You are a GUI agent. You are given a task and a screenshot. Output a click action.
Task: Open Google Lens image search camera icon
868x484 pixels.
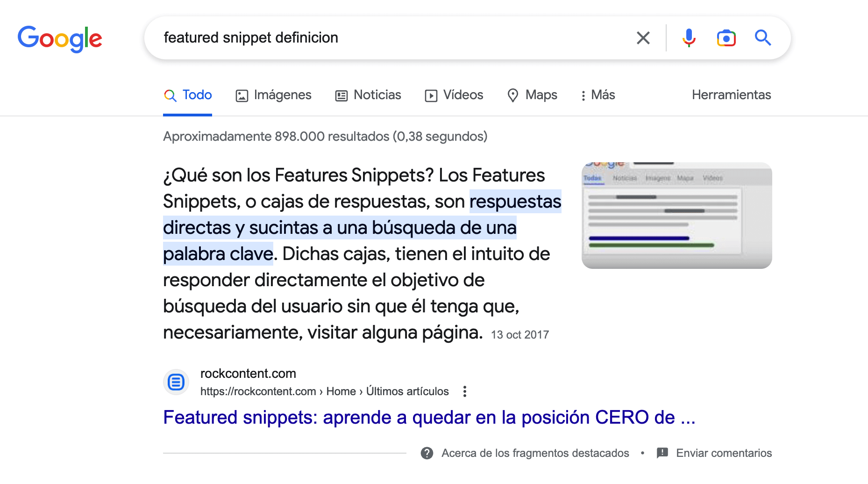point(726,38)
